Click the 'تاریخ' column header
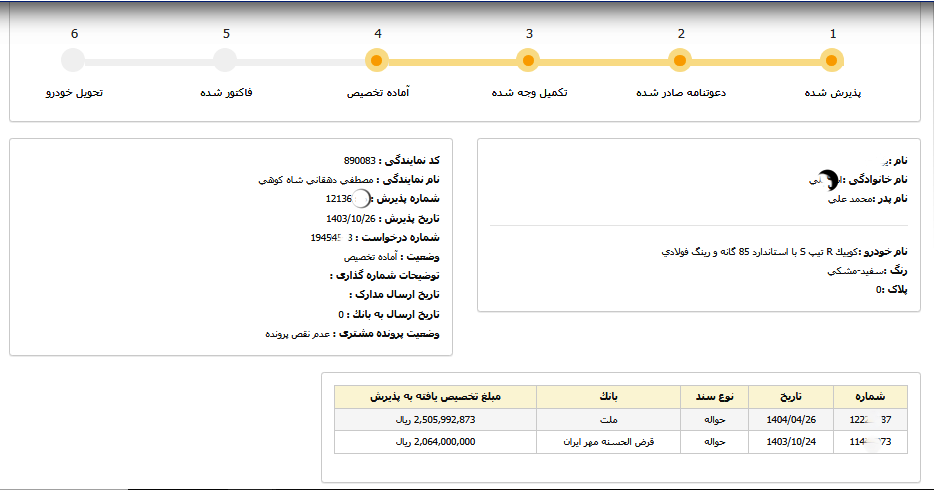This screenshot has width=934, height=490. point(790,397)
